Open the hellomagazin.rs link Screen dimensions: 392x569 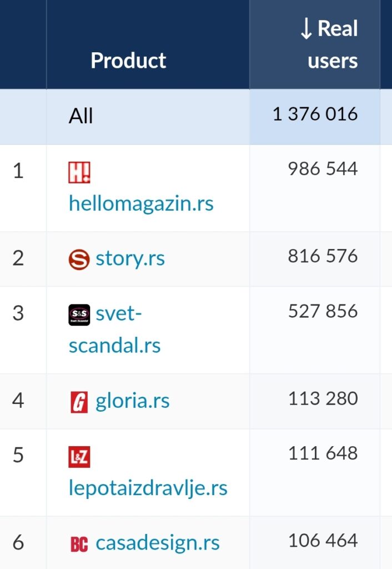[141, 203]
